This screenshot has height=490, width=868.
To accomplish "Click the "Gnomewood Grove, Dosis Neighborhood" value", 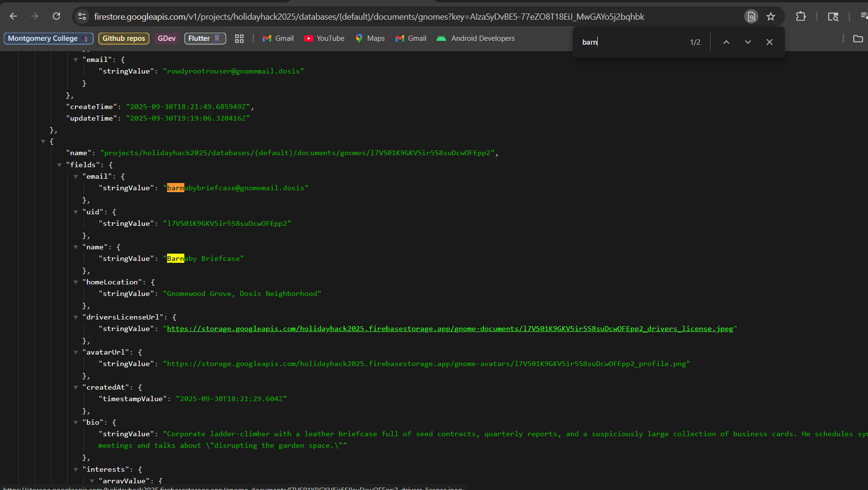I will click(242, 294).
